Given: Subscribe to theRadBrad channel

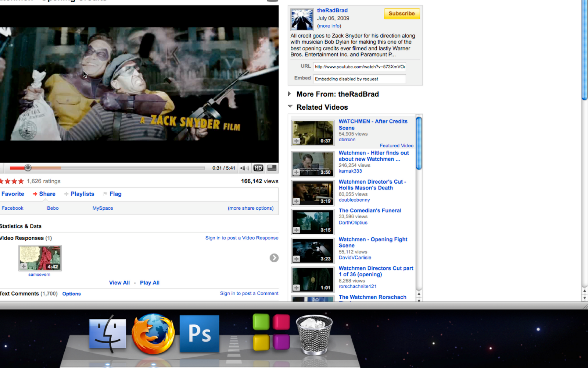Looking at the screenshot, I should click(402, 14).
